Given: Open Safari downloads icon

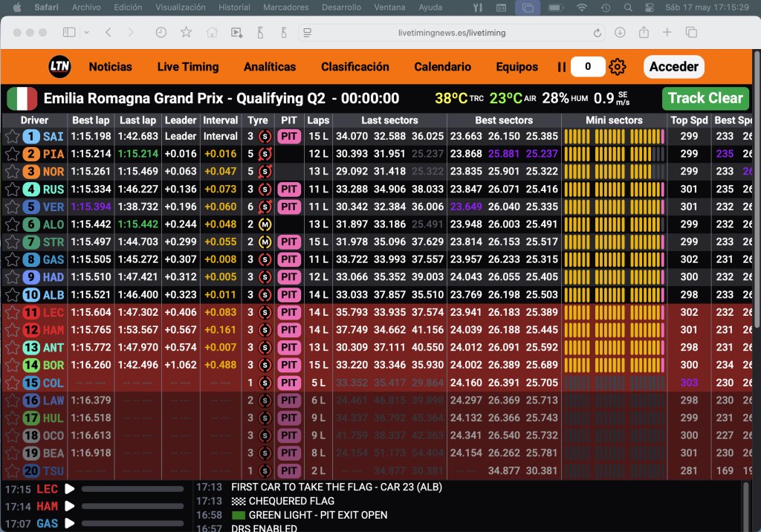Looking at the screenshot, I should [620, 33].
